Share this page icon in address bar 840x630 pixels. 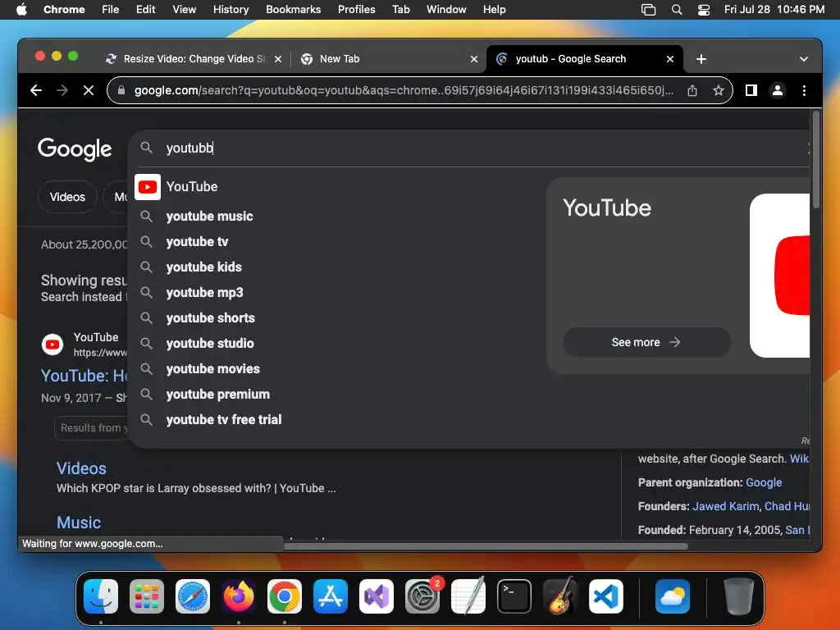(x=692, y=90)
